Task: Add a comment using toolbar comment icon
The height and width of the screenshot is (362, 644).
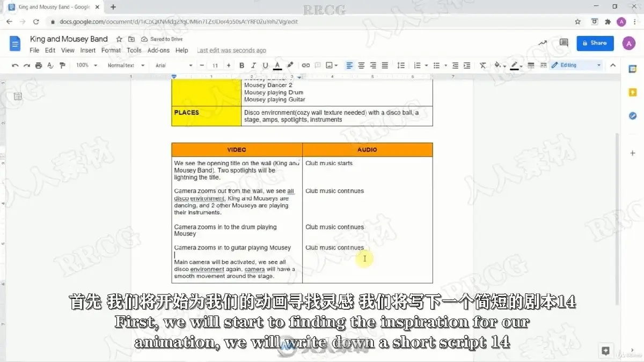Action: click(x=318, y=65)
